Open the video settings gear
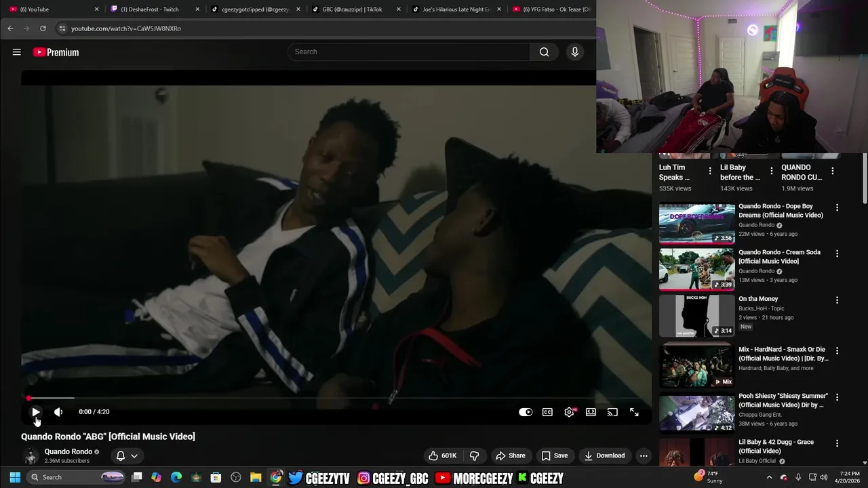 coord(569,412)
